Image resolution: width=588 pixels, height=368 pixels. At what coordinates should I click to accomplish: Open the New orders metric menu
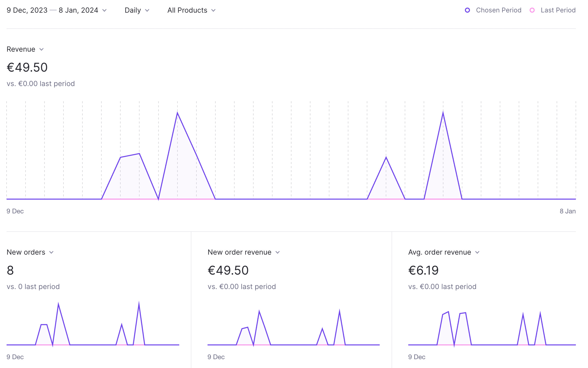[26, 252]
